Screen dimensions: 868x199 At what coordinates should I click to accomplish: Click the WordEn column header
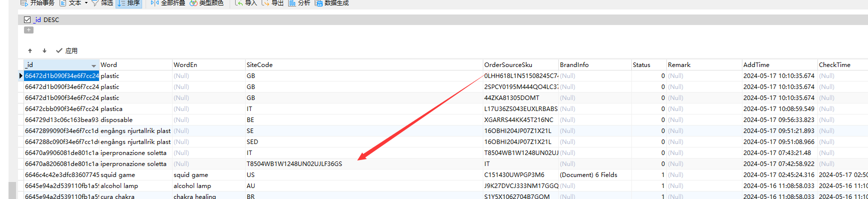click(x=209, y=65)
